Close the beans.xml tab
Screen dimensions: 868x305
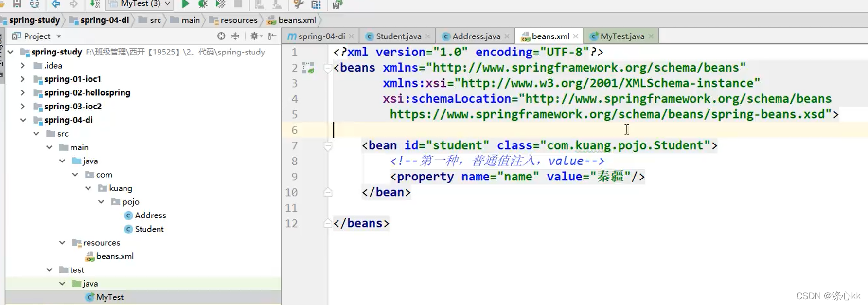(x=576, y=36)
